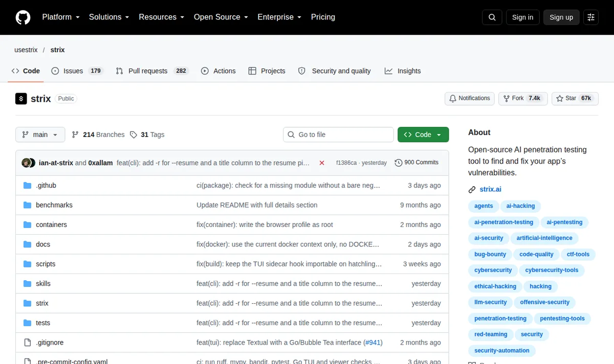Click the history clock icon by 900 Commits
The width and height of the screenshot is (614, 364).
coord(399,163)
